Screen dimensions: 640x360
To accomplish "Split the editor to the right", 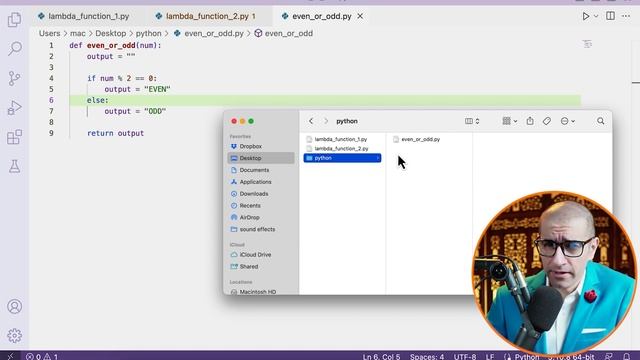I will tap(610, 16).
